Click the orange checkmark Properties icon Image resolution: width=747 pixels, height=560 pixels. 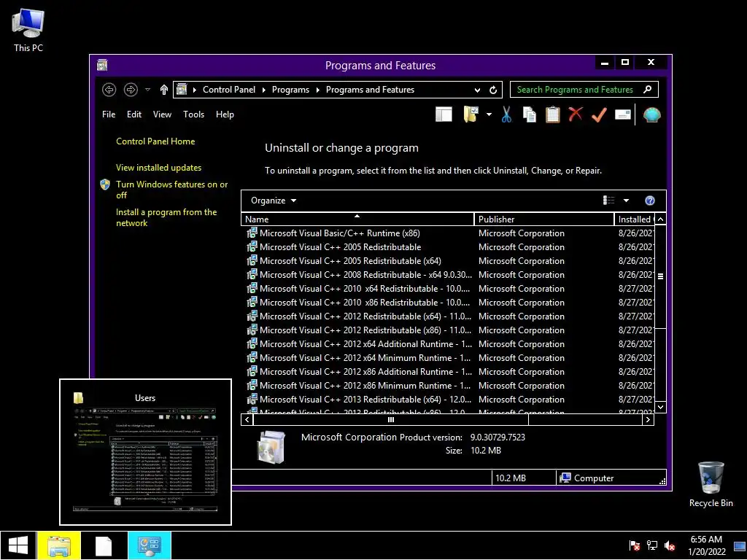point(600,114)
